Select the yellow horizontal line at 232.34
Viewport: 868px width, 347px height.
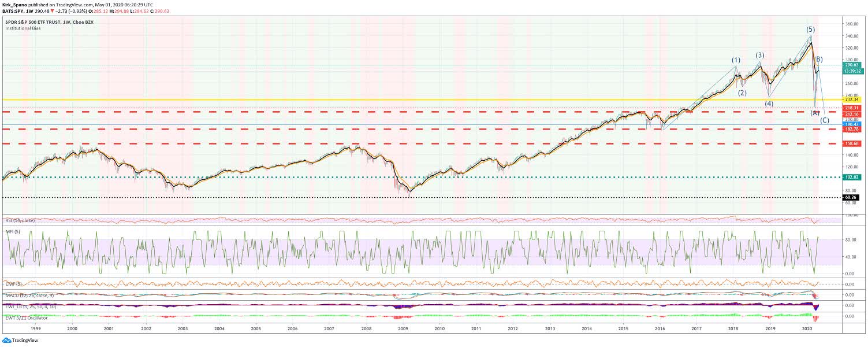422,100
